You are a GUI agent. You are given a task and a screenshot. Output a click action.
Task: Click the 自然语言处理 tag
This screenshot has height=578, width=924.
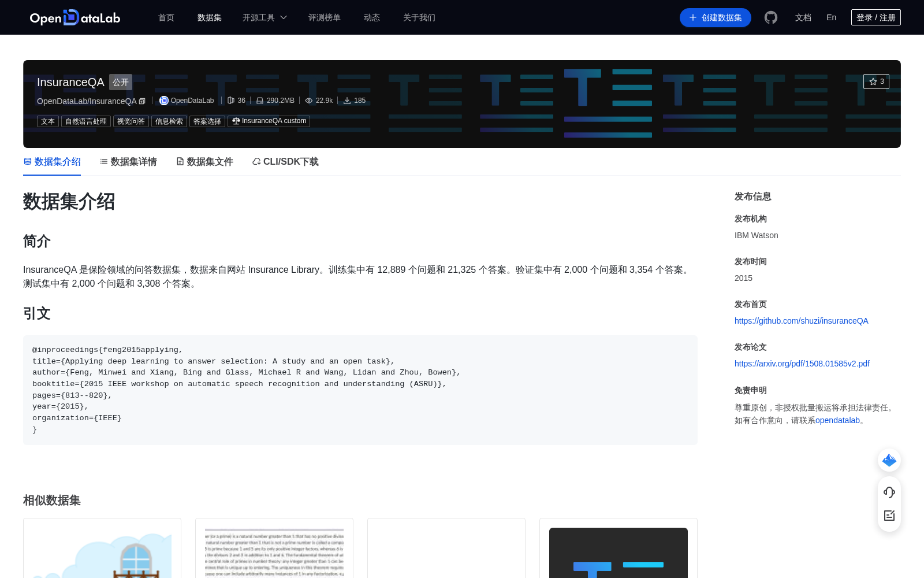click(86, 121)
